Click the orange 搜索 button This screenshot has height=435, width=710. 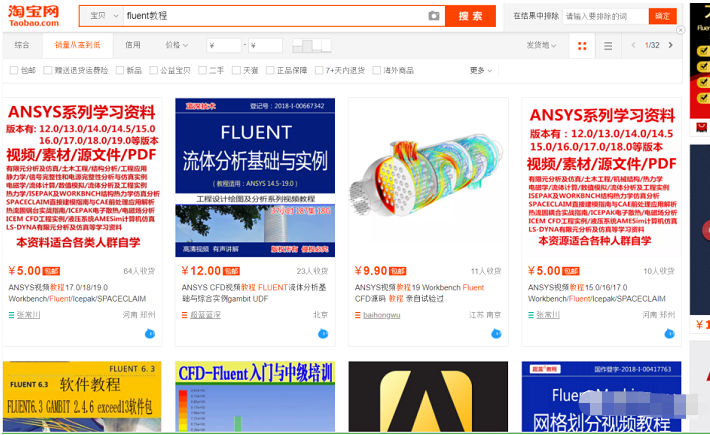470,16
